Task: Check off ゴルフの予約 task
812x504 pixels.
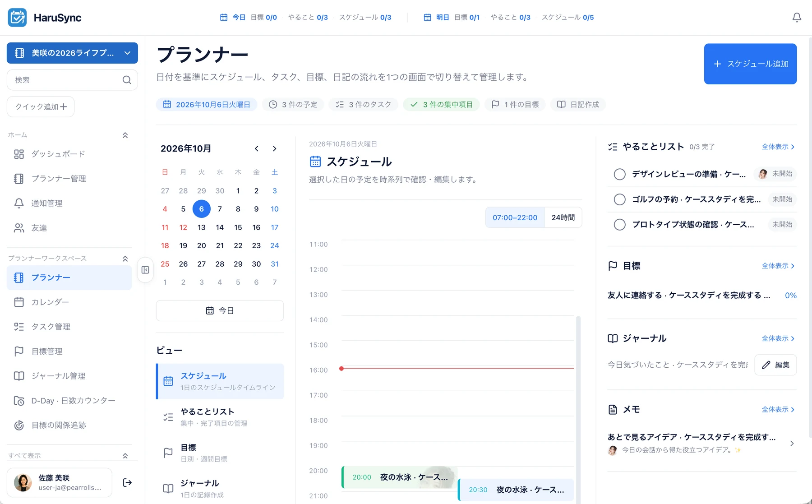Action: [x=620, y=199]
